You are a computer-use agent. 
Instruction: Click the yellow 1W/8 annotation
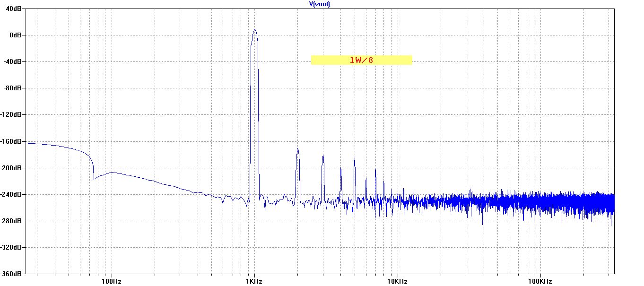(x=362, y=60)
